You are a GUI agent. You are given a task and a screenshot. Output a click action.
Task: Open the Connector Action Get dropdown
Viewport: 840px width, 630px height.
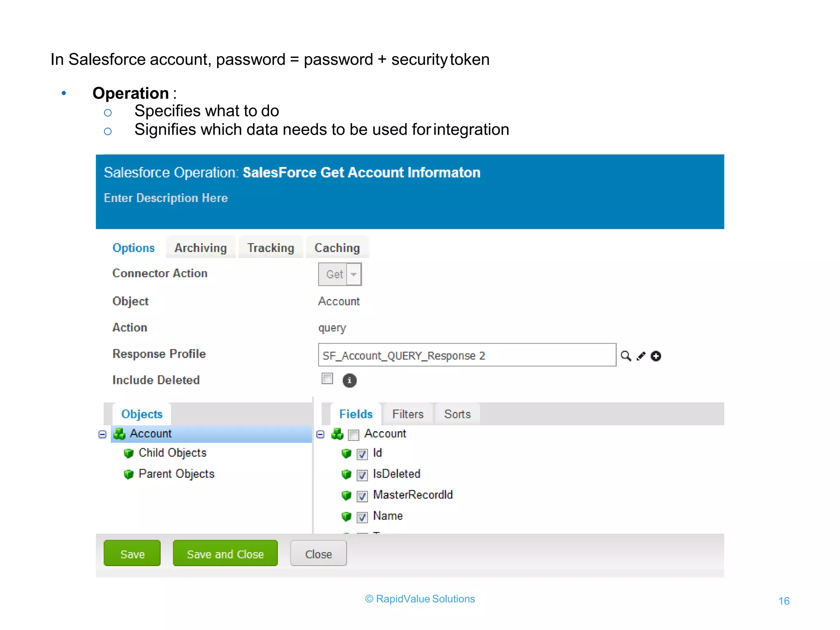354,274
